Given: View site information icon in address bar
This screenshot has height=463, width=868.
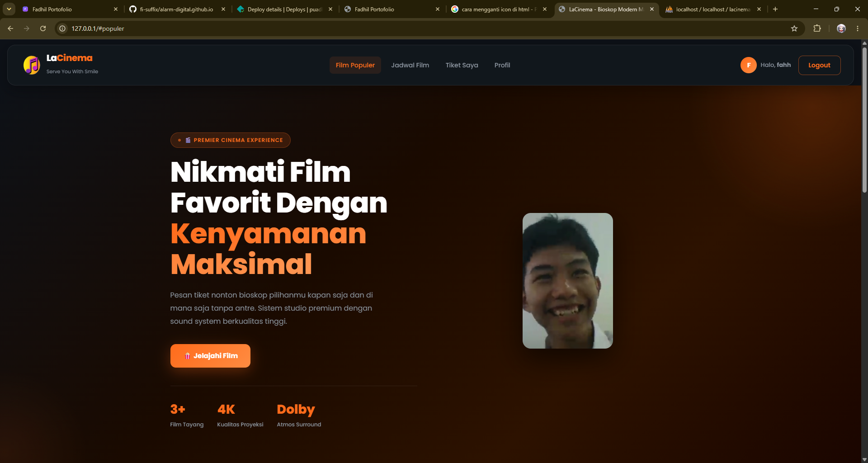Looking at the screenshot, I should coord(62,28).
